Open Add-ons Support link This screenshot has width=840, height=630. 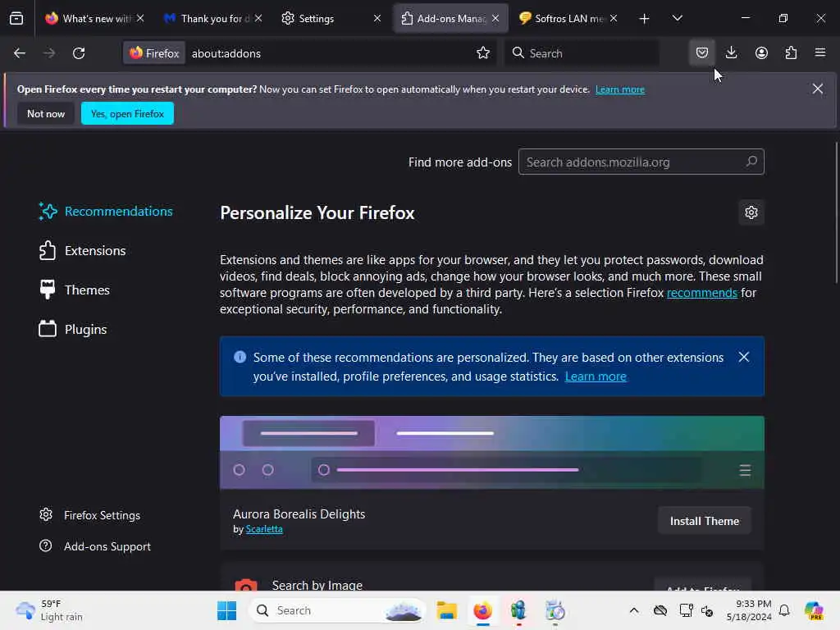pyautogui.click(x=95, y=546)
